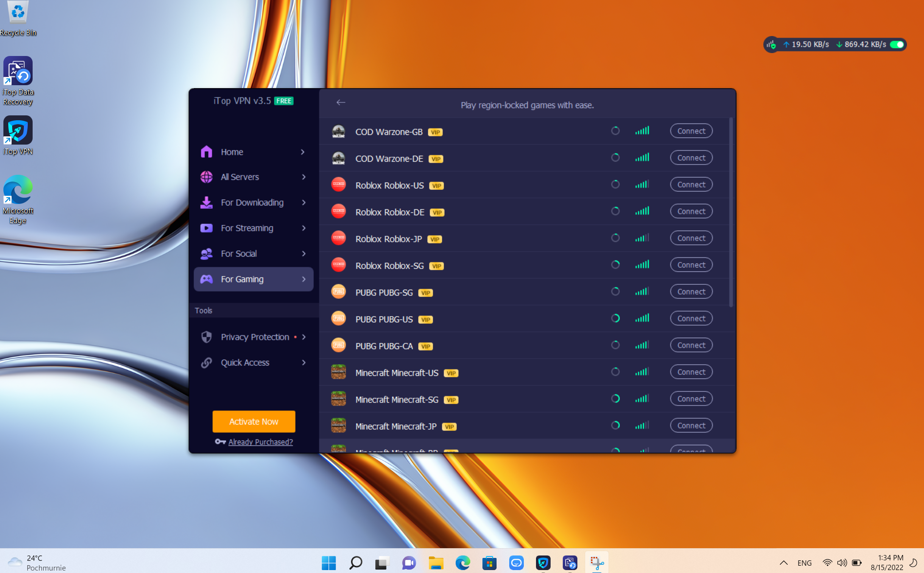Click the For Streaming play icon
This screenshot has height=573, width=924.
[206, 228]
